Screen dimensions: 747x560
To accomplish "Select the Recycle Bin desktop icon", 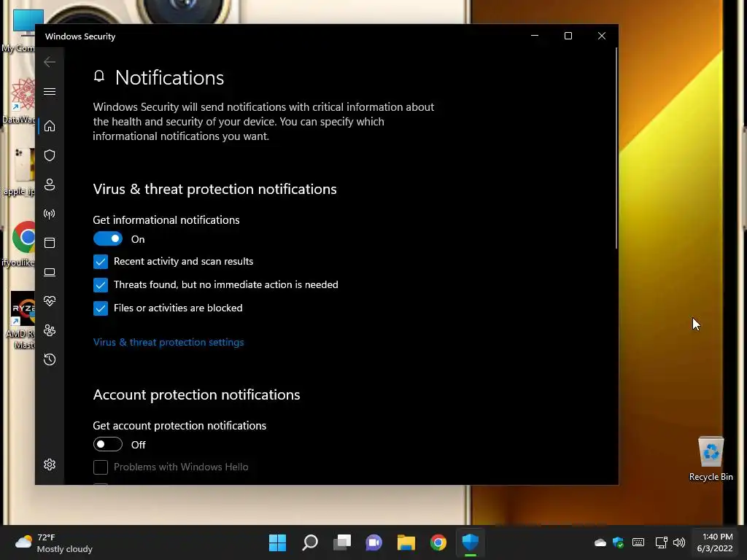I will (x=711, y=459).
